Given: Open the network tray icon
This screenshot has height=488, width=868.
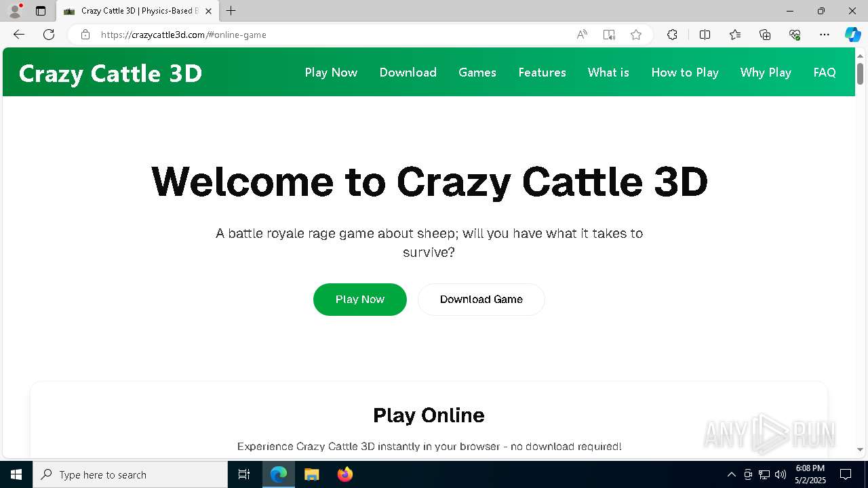Looking at the screenshot, I should coord(764,474).
